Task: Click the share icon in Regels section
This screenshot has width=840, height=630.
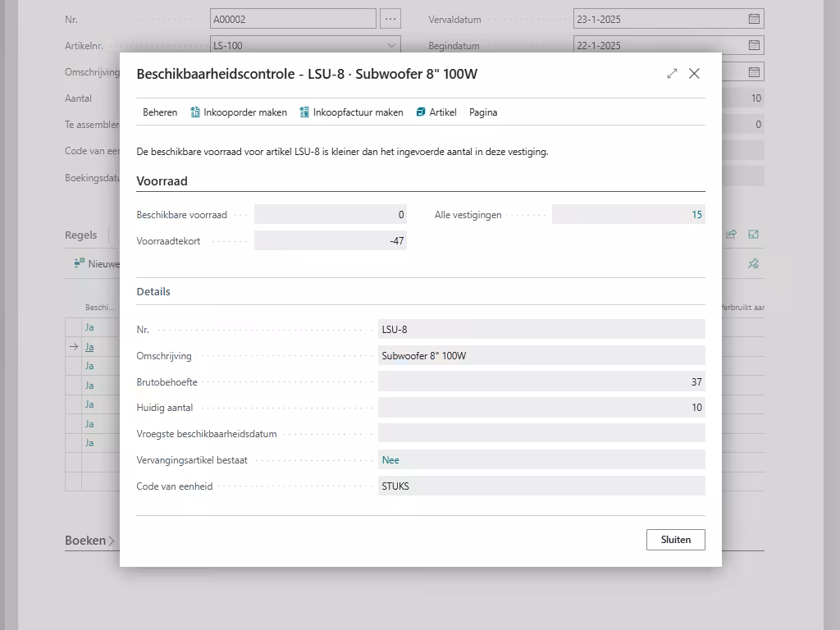Action: click(732, 235)
